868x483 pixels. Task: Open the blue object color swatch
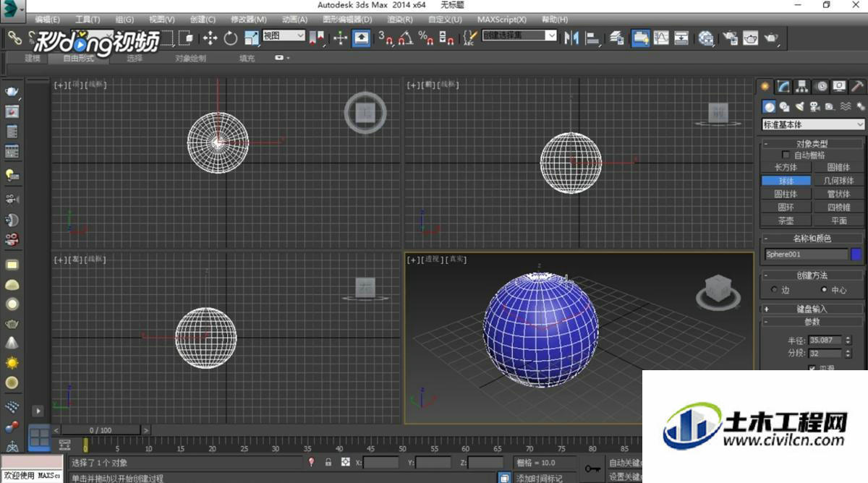tap(856, 254)
